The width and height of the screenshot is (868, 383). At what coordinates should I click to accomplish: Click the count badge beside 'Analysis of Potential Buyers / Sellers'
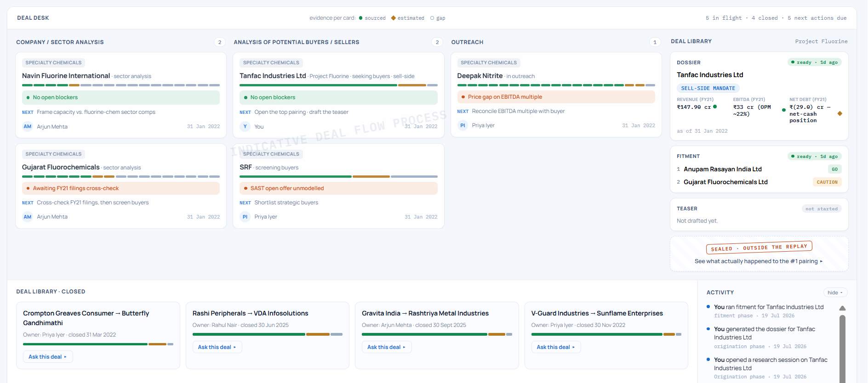(x=437, y=42)
